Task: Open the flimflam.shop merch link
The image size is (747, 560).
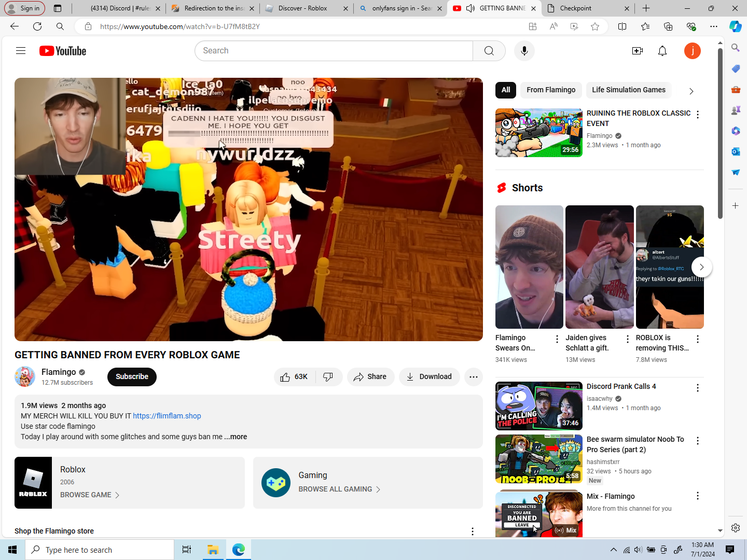Action: (x=167, y=416)
